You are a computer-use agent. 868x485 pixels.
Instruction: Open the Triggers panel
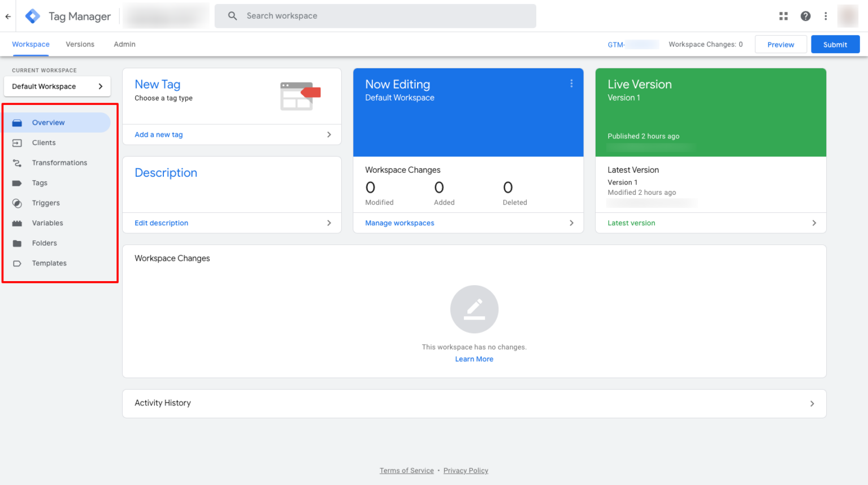coord(46,203)
